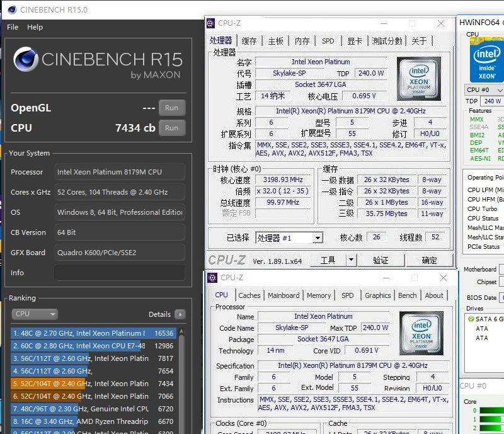504x434 pixels.
Task: Expand the 工具 button dropdown arrow
Action: [351, 260]
